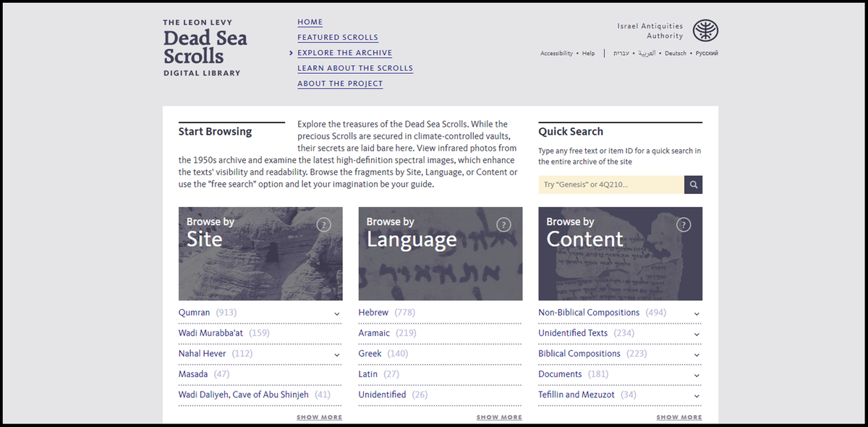This screenshot has height=427, width=868.
Task: Open help icon on Browse by Site
Action: click(324, 225)
